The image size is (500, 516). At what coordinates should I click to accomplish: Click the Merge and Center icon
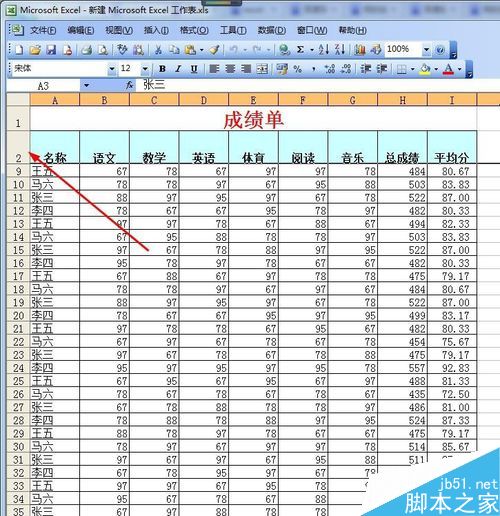pyautogui.click(x=262, y=69)
